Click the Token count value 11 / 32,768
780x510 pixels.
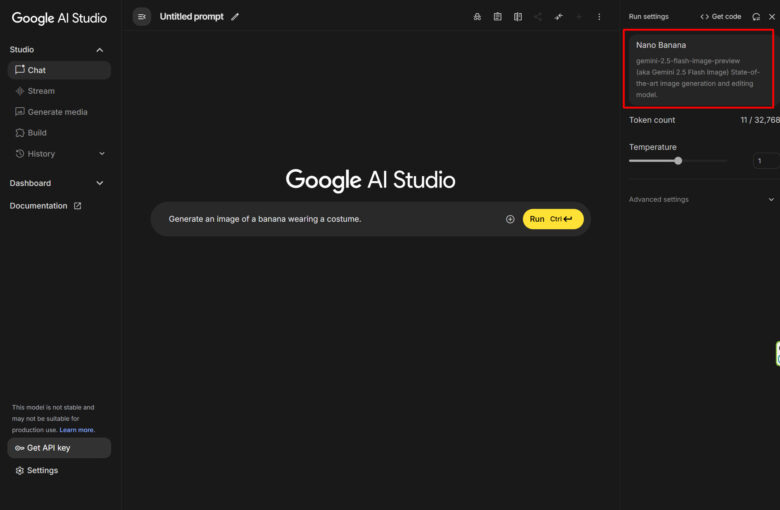pyautogui.click(x=760, y=120)
